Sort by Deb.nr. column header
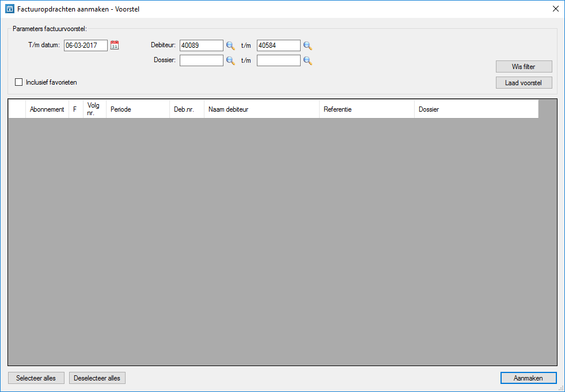This screenshot has height=392, width=565. point(187,109)
